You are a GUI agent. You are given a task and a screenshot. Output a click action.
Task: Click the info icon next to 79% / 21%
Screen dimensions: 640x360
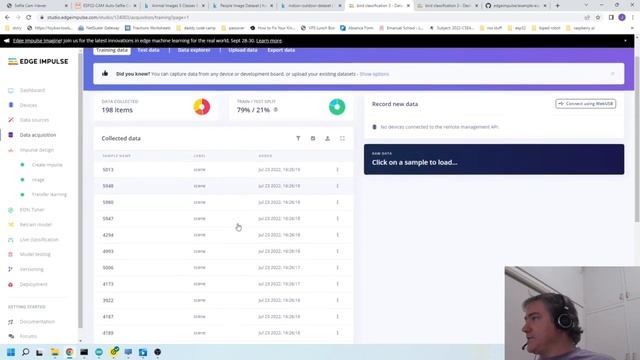pos(276,110)
